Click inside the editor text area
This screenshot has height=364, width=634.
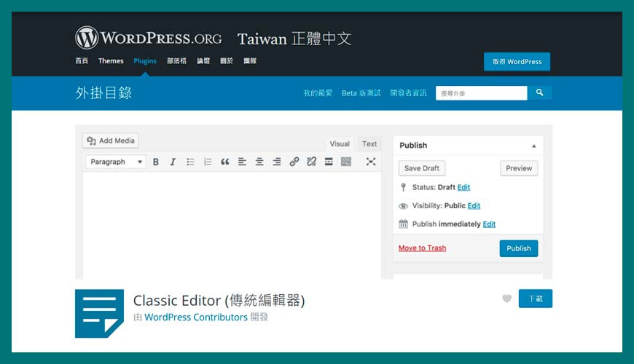point(232,226)
